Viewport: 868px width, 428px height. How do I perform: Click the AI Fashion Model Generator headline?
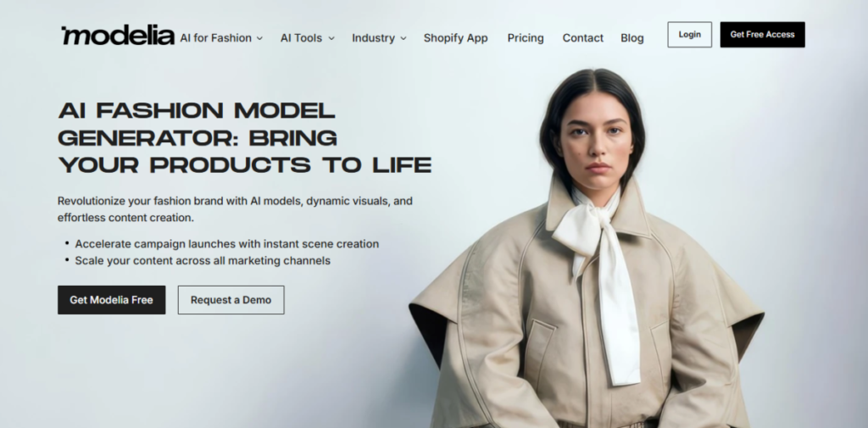(x=245, y=138)
